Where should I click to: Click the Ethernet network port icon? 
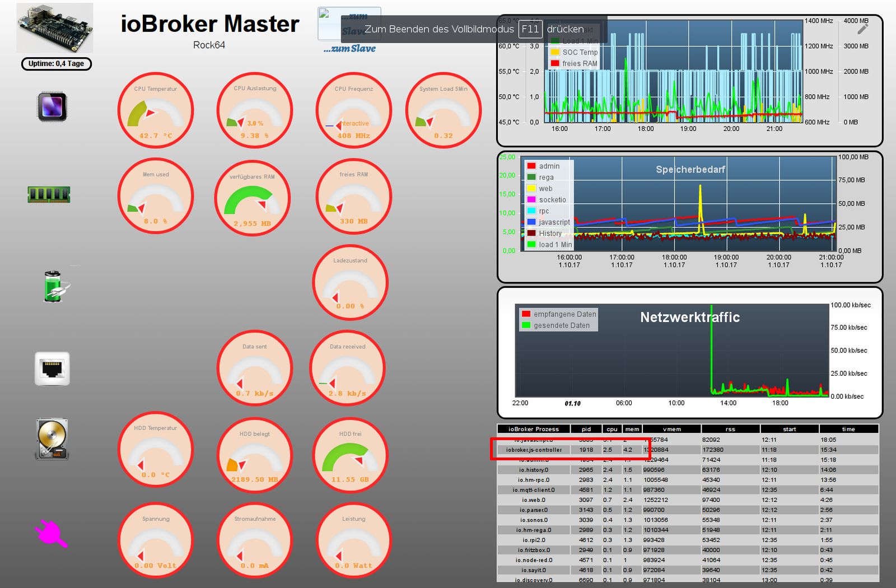[x=52, y=369]
